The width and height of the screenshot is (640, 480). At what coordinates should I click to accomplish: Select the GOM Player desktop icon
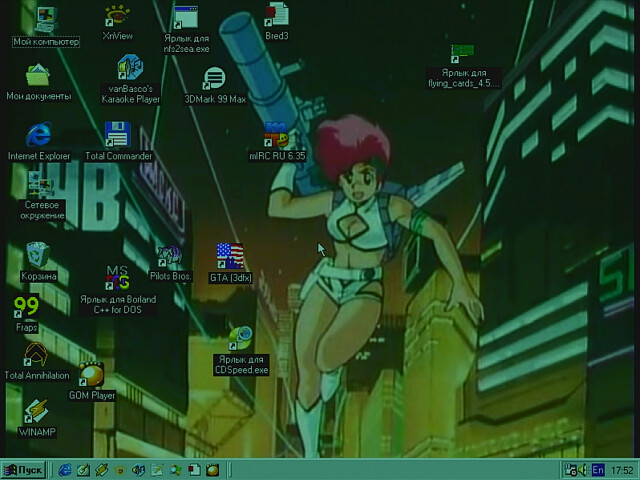tap(91, 374)
